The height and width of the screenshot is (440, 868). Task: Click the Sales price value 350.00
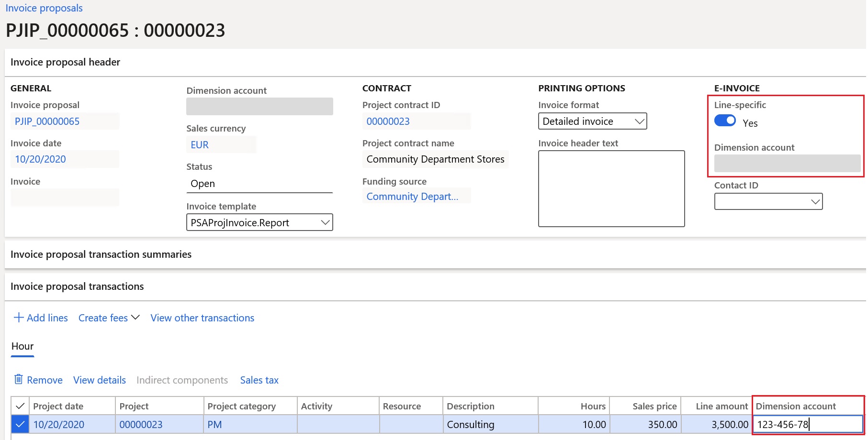(645, 424)
